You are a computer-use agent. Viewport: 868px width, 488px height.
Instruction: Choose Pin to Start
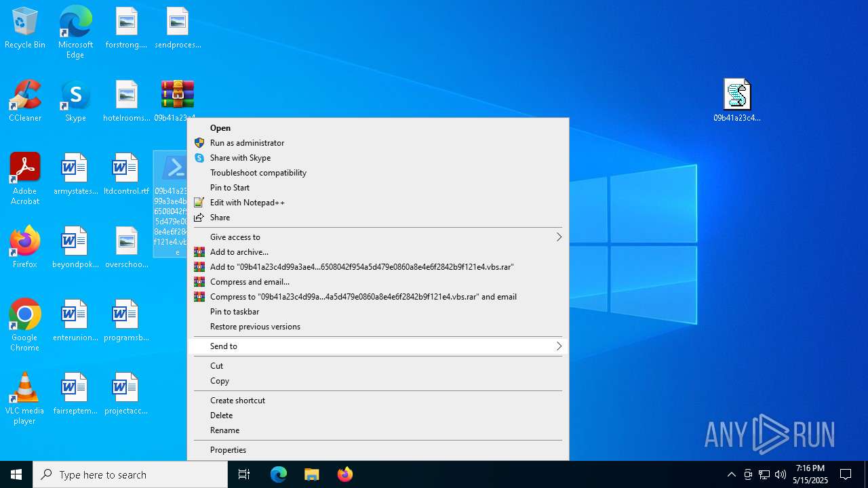[378, 188]
